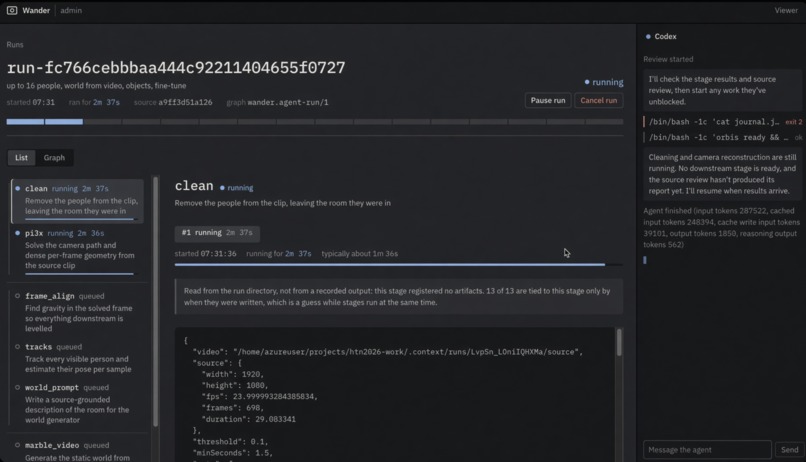Click the marble_video queued status circle
Image resolution: width=806 pixels, height=462 pixels.
tap(17, 445)
